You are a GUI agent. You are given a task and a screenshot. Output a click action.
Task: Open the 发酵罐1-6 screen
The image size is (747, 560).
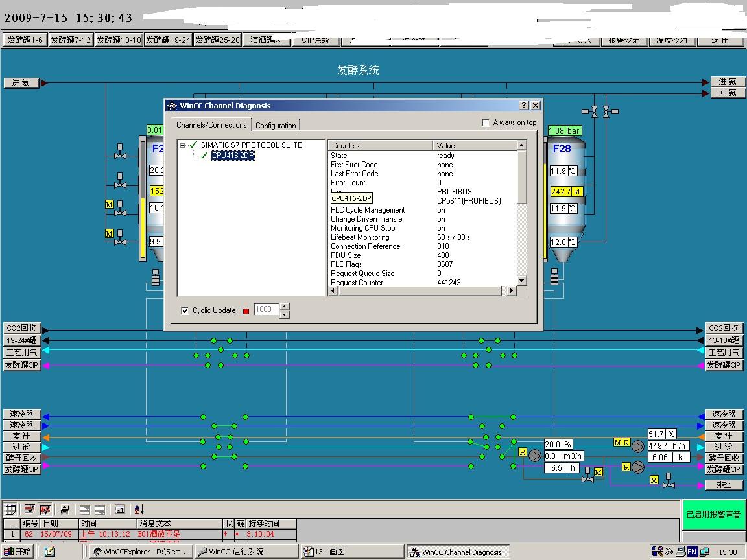coord(25,40)
